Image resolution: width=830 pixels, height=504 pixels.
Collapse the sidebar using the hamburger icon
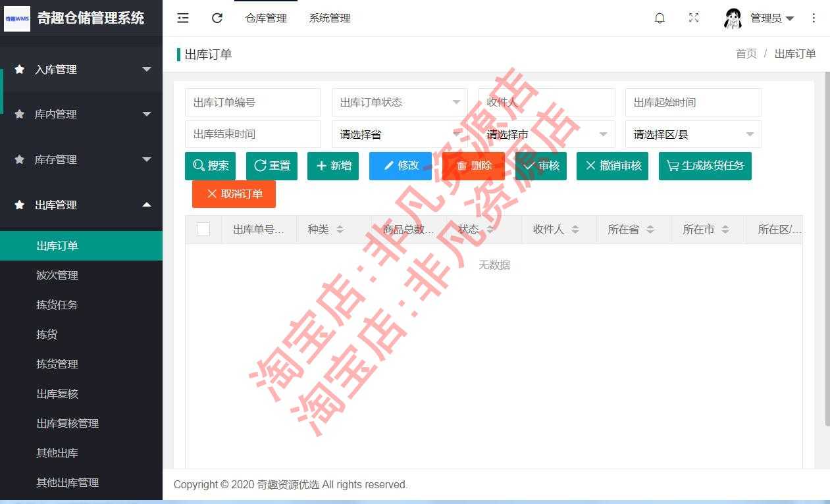[x=182, y=18]
